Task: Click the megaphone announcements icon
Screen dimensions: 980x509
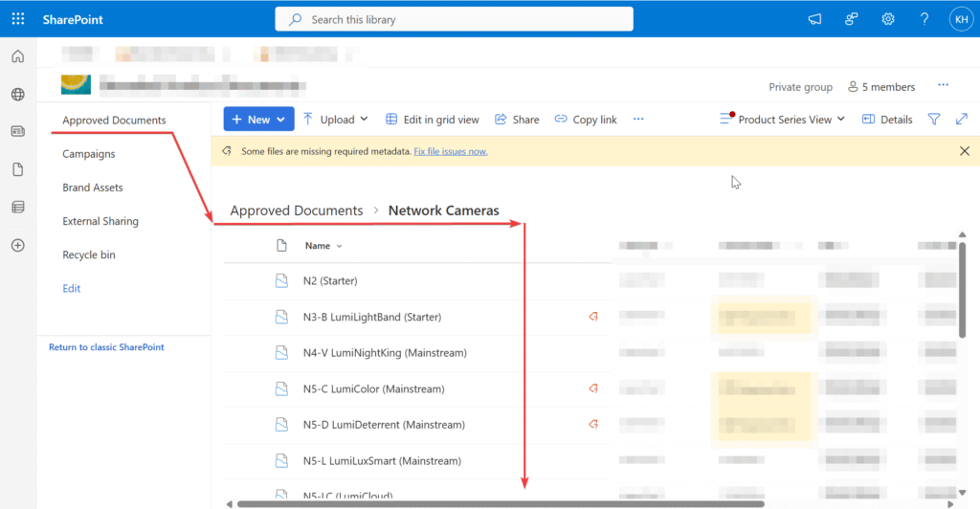Action: (814, 19)
